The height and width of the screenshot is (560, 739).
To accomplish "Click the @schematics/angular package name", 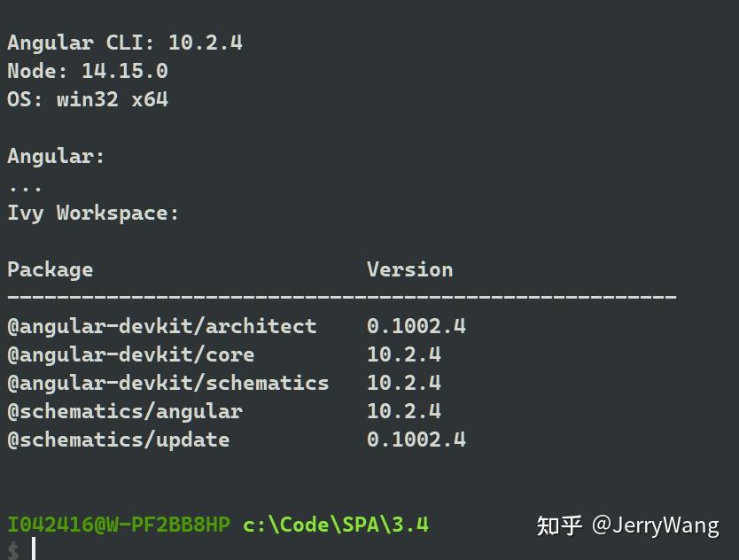I will click(x=125, y=411).
